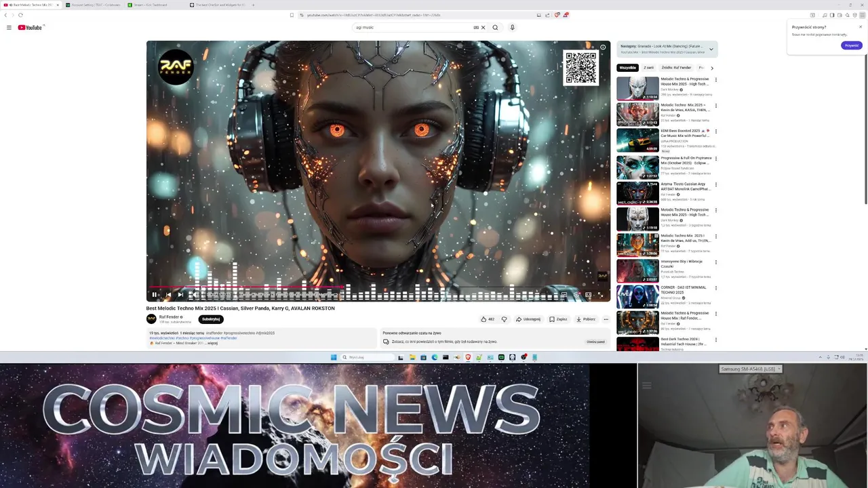Open options for the first Dark Monkey video

click(715, 80)
